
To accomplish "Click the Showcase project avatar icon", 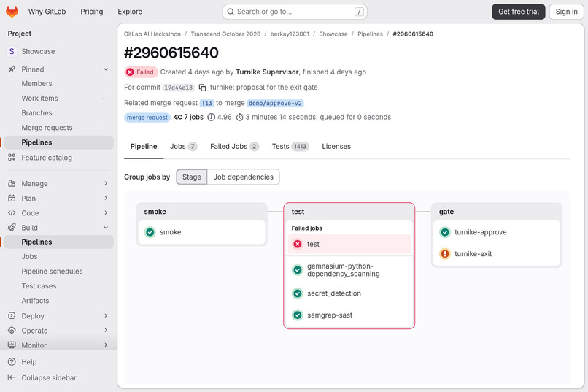I will (12, 51).
